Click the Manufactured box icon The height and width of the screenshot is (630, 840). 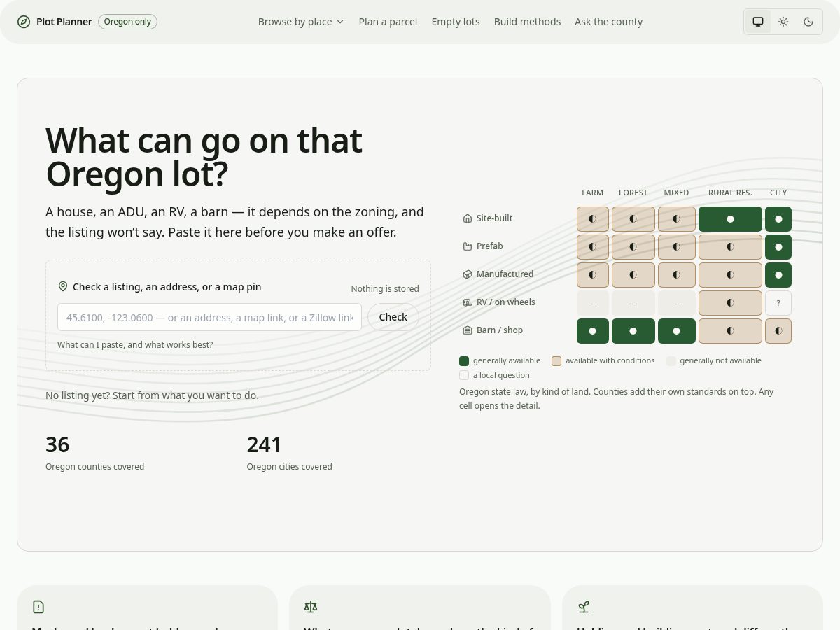point(468,274)
